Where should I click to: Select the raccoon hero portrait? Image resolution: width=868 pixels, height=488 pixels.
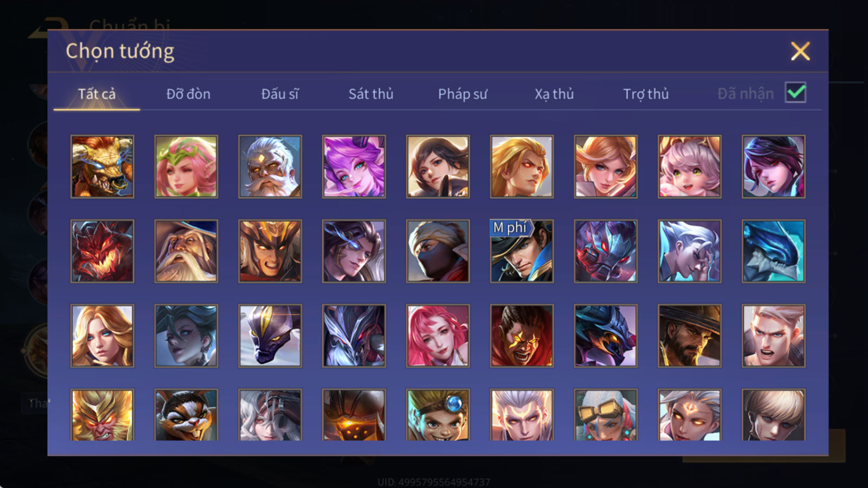pos(186,415)
